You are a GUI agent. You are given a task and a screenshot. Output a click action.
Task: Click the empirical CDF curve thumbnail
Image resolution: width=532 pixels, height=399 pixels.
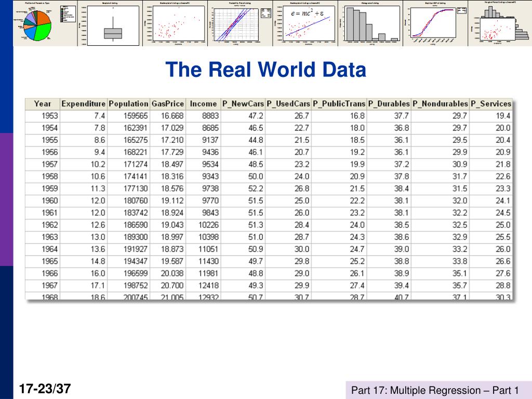(435, 23)
